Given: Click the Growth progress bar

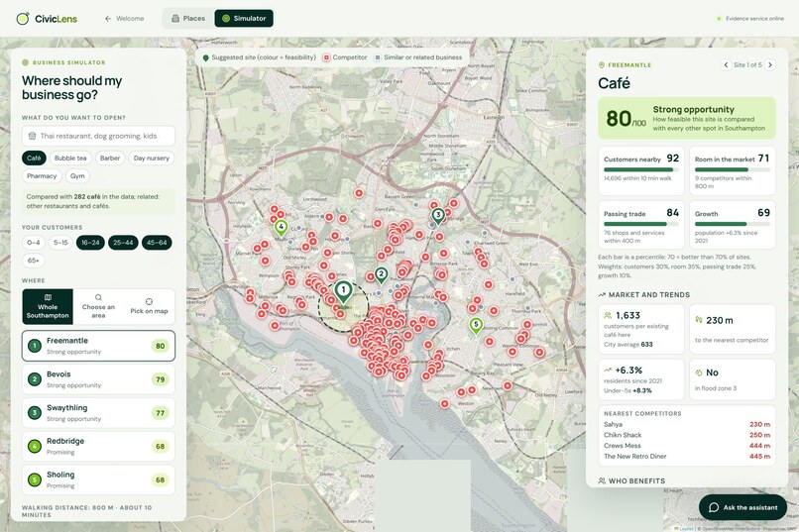Looking at the screenshot, I should [x=733, y=224].
